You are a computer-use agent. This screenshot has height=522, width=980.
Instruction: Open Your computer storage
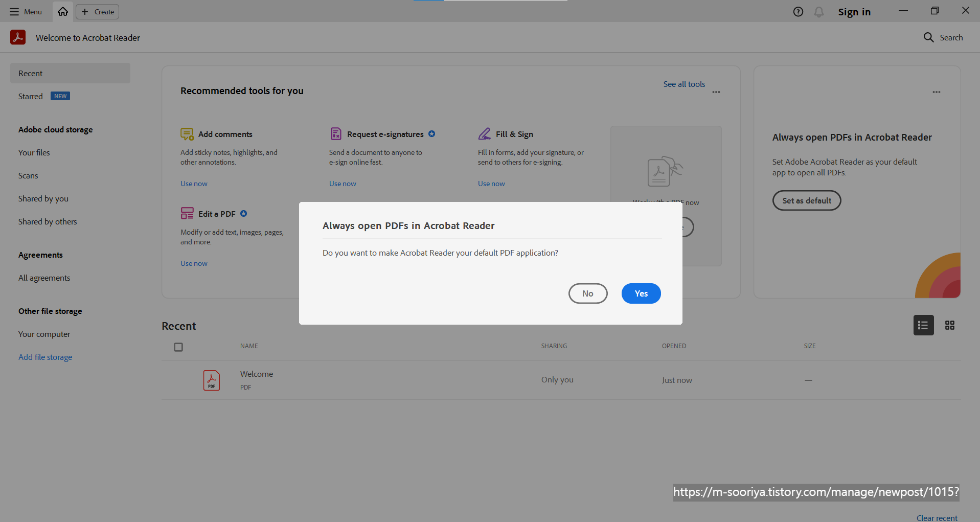pyautogui.click(x=44, y=334)
